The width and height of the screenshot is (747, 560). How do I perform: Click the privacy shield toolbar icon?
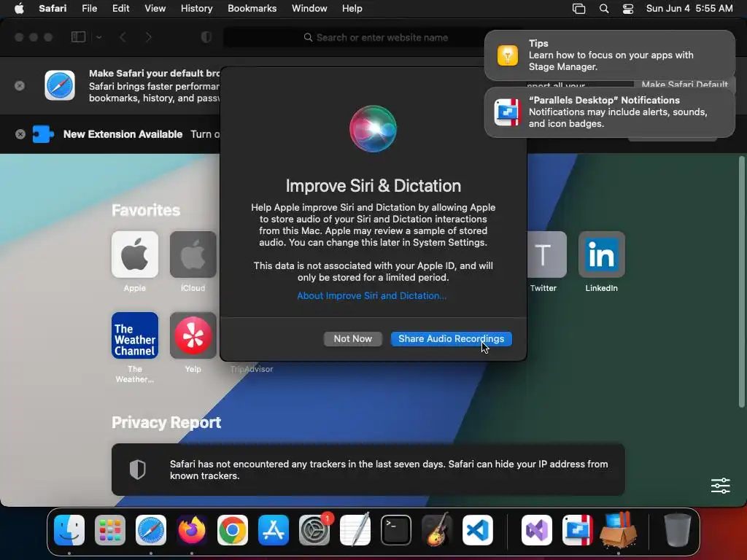tap(206, 37)
